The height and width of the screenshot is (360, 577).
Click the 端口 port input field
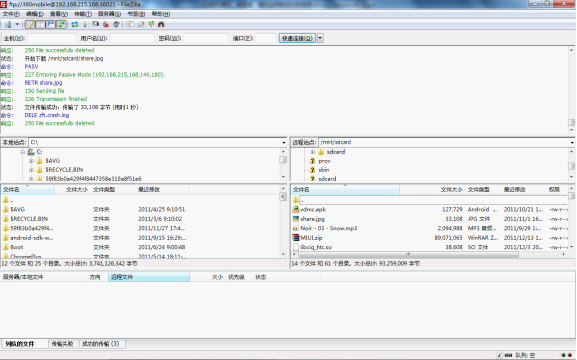[x=266, y=38]
